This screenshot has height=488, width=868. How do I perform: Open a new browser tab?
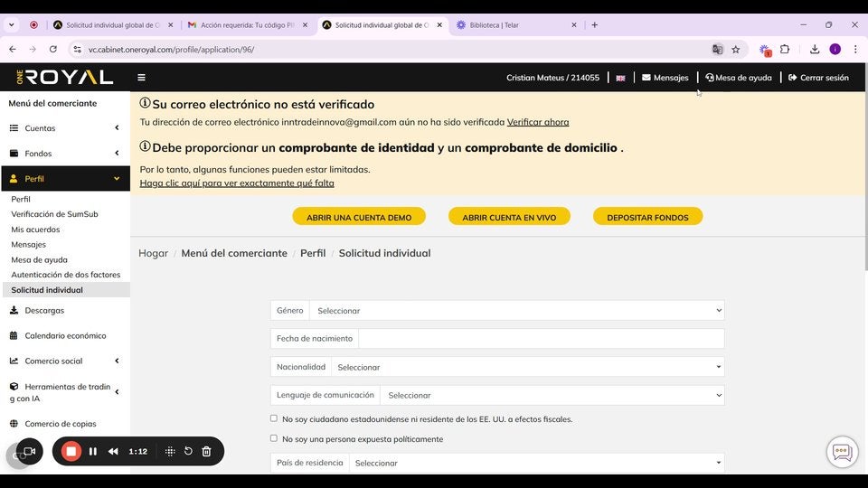coord(595,25)
